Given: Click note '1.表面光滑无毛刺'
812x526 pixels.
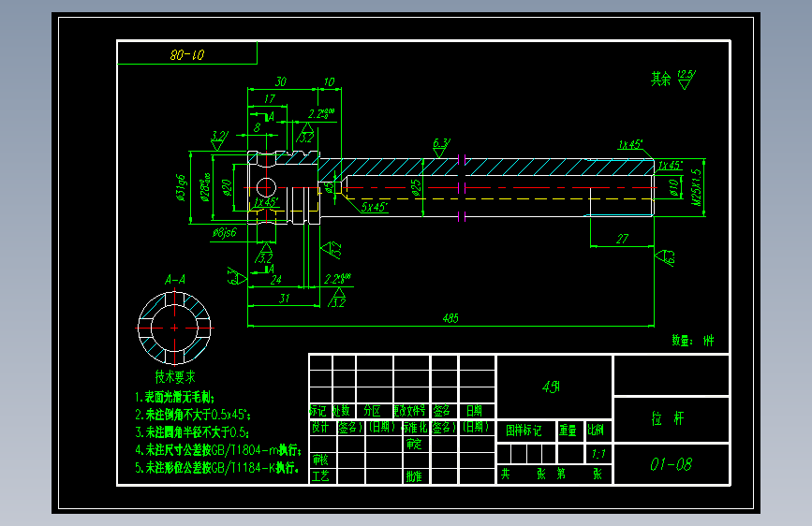Looking at the screenshot, I should 174,398.
